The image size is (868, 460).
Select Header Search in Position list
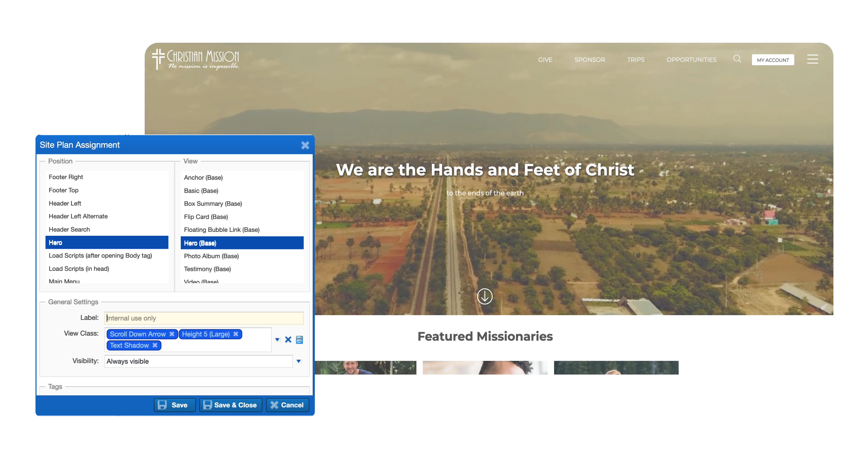(x=69, y=229)
